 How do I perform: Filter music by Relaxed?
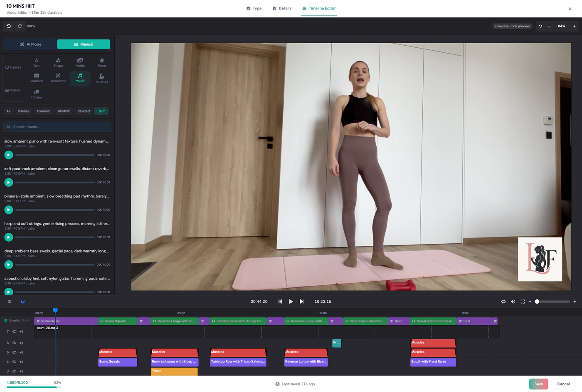point(84,111)
